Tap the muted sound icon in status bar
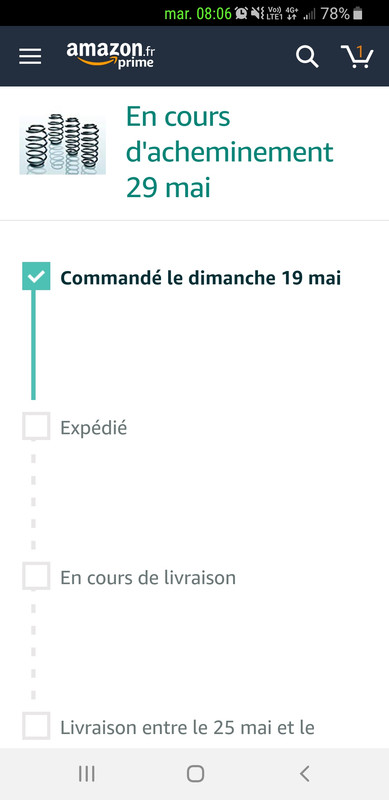This screenshot has height=800, width=389. point(257,14)
